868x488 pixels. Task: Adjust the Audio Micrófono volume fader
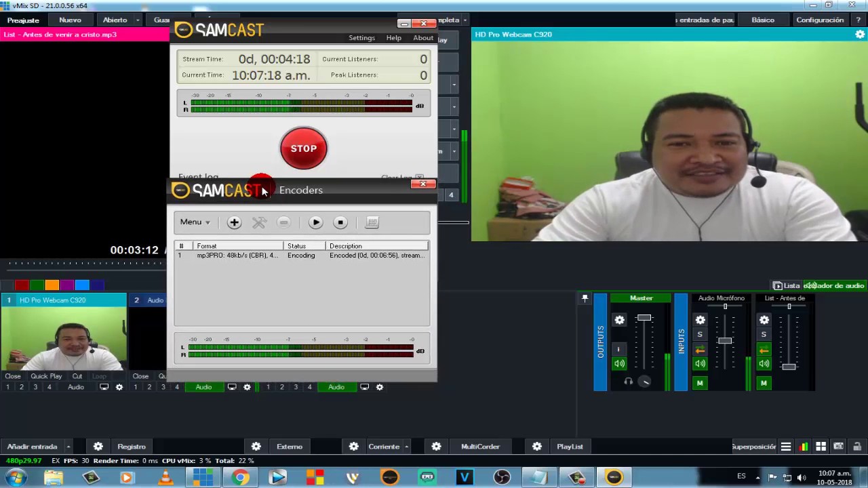pyautogui.click(x=725, y=340)
